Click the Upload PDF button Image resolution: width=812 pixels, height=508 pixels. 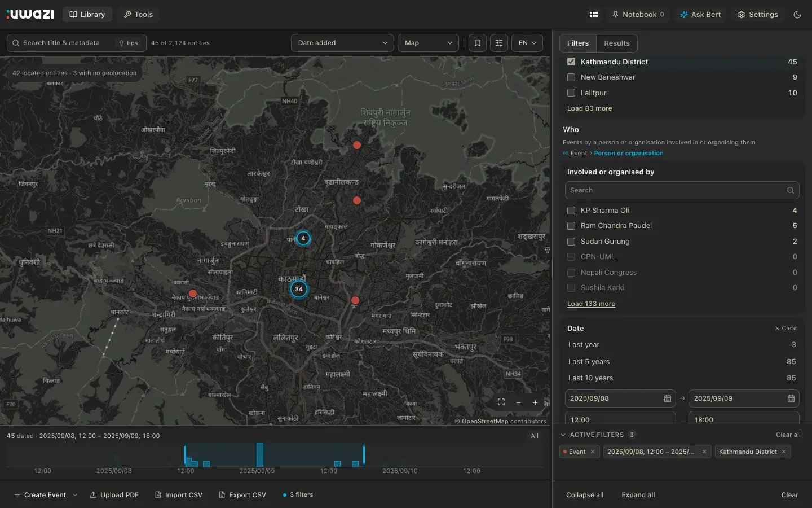click(114, 495)
